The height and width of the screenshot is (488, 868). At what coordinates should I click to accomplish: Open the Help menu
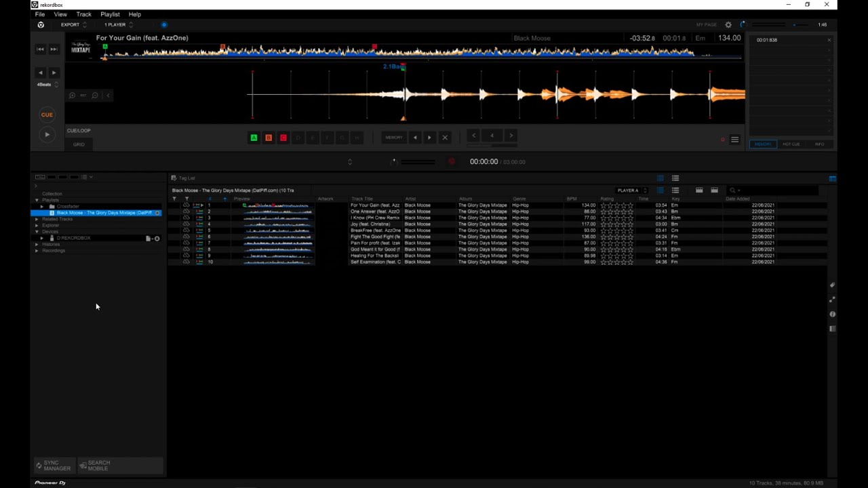coord(135,14)
